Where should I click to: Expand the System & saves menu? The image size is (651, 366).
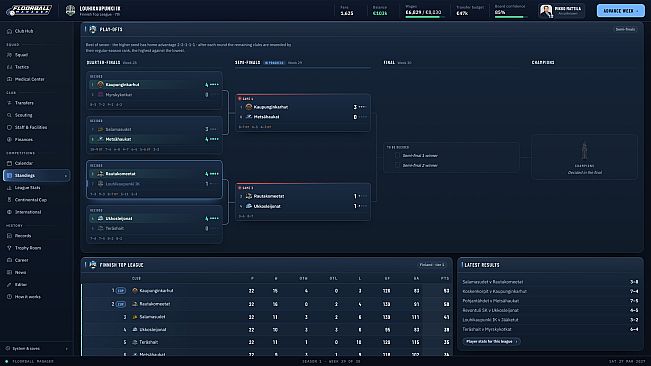click(x=37, y=349)
